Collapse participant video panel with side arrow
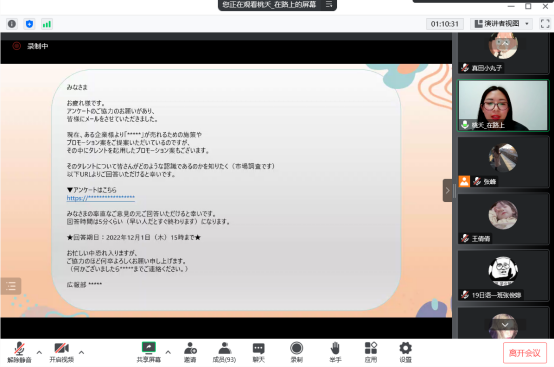 [x=447, y=190]
